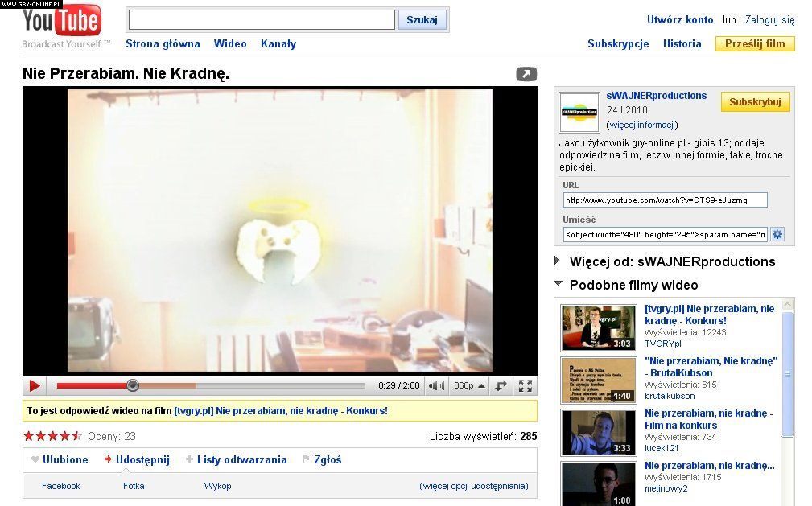Click the YouTube logo
Viewport: 812px width, 506px height.
click(x=62, y=23)
